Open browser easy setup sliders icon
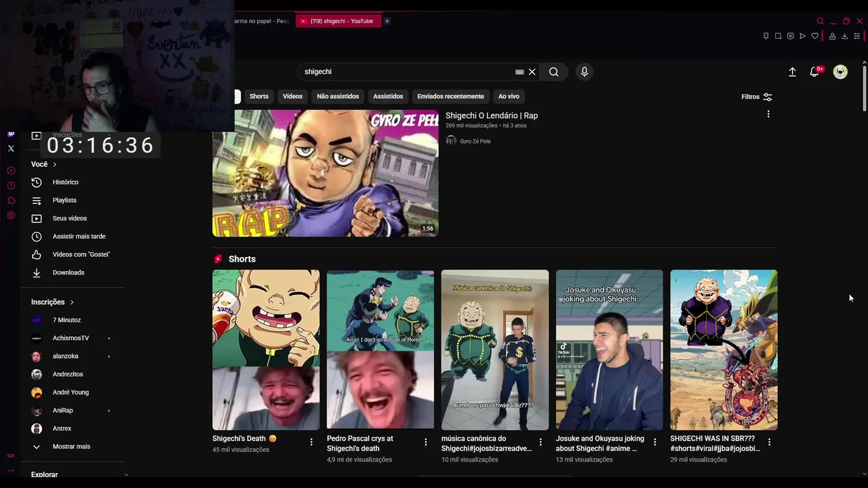Image resolution: width=868 pixels, height=488 pixels. (x=856, y=36)
